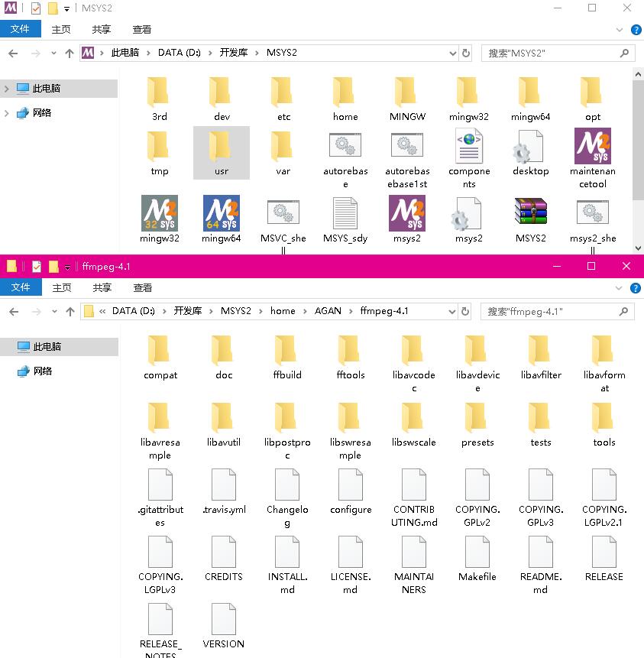The image size is (644, 658).
Task: Expand 此电脑 in the navigation pane
Action: (x=8, y=89)
